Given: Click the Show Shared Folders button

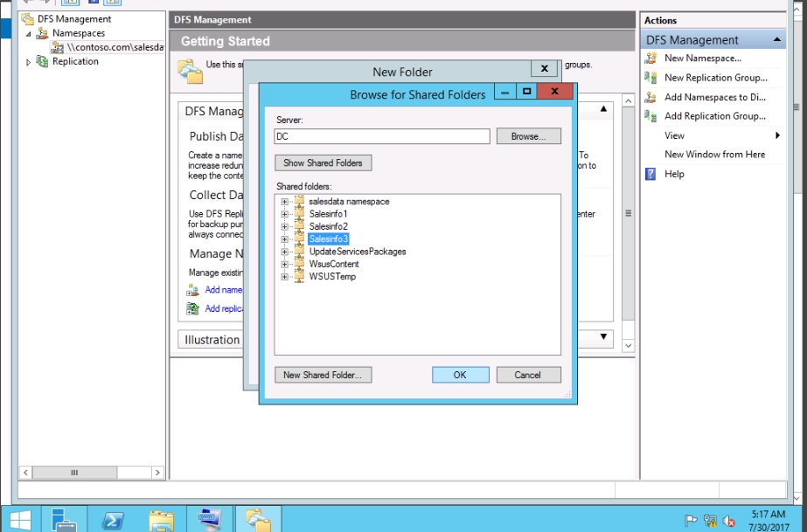Looking at the screenshot, I should tap(323, 163).
